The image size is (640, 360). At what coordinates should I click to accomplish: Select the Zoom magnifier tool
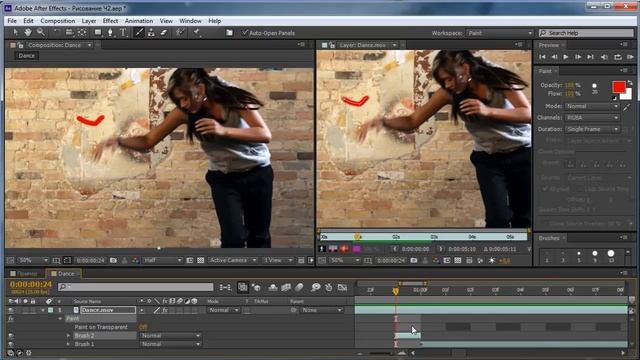coord(40,33)
